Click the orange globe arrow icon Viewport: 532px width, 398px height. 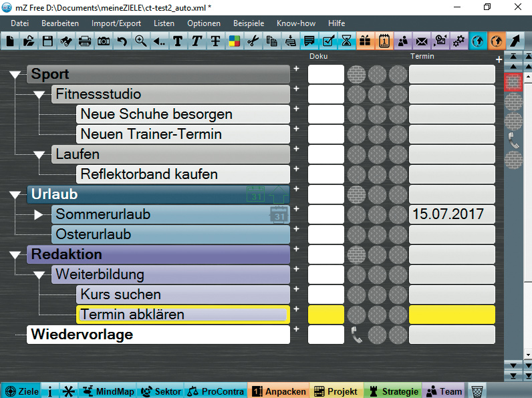click(497, 41)
